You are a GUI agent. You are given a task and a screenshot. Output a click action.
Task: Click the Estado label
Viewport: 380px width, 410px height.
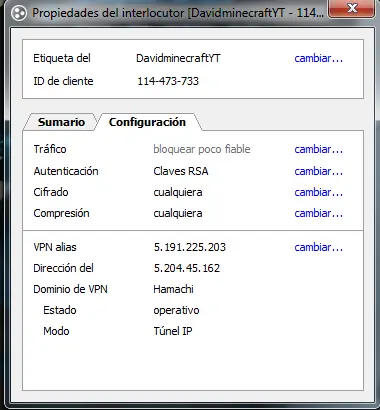click(60, 310)
